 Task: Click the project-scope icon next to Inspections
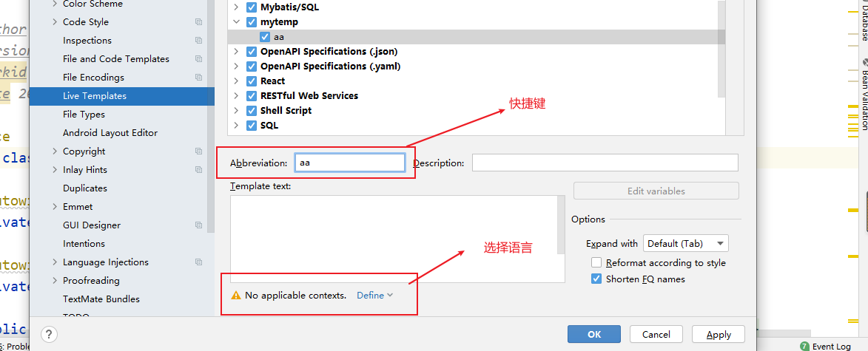[198, 41]
